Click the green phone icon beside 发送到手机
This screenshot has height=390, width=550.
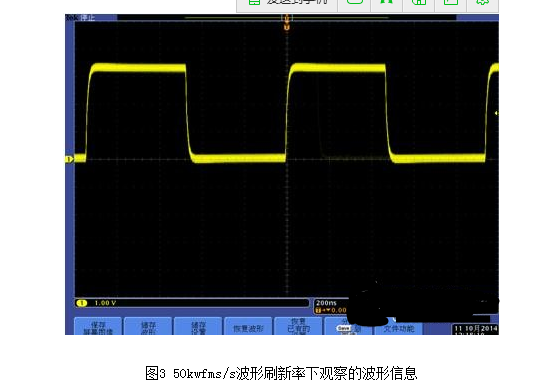point(254,3)
